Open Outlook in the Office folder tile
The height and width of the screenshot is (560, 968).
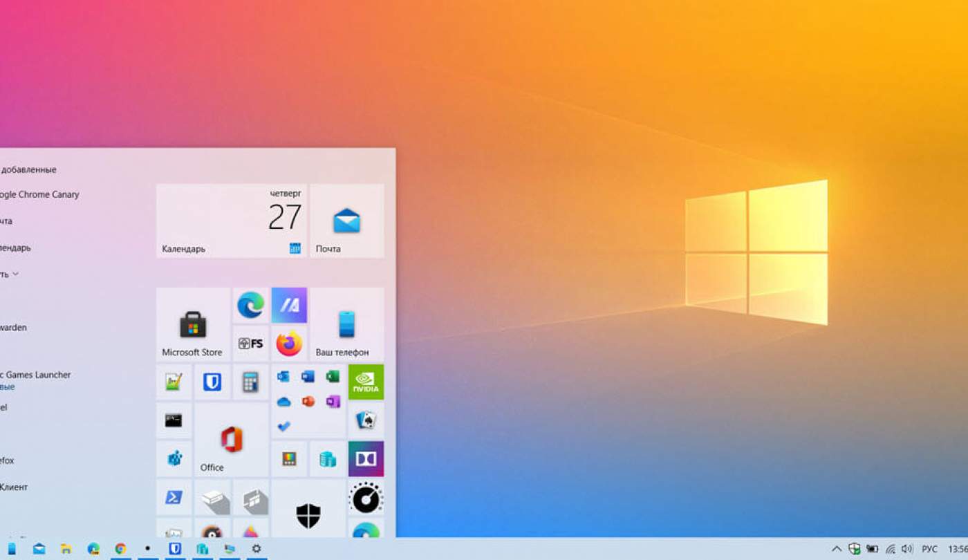[x=283, y=377]
